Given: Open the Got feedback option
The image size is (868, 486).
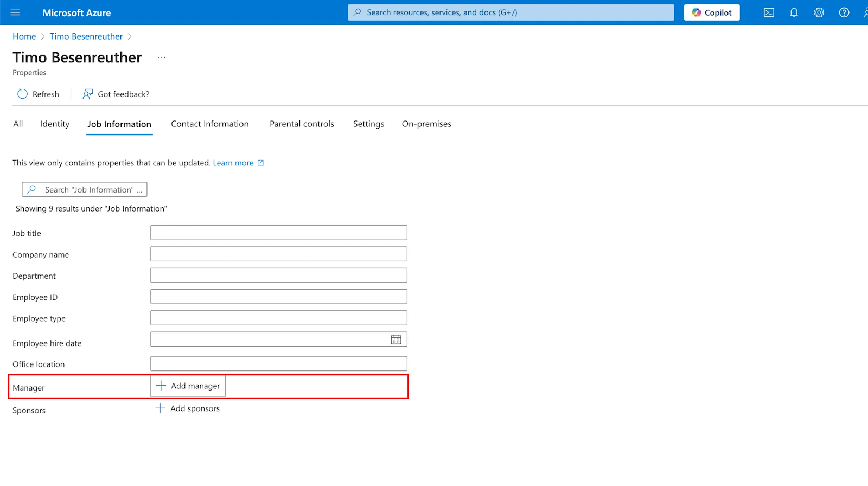Looking at the screenshot, I should pos(116,94).
